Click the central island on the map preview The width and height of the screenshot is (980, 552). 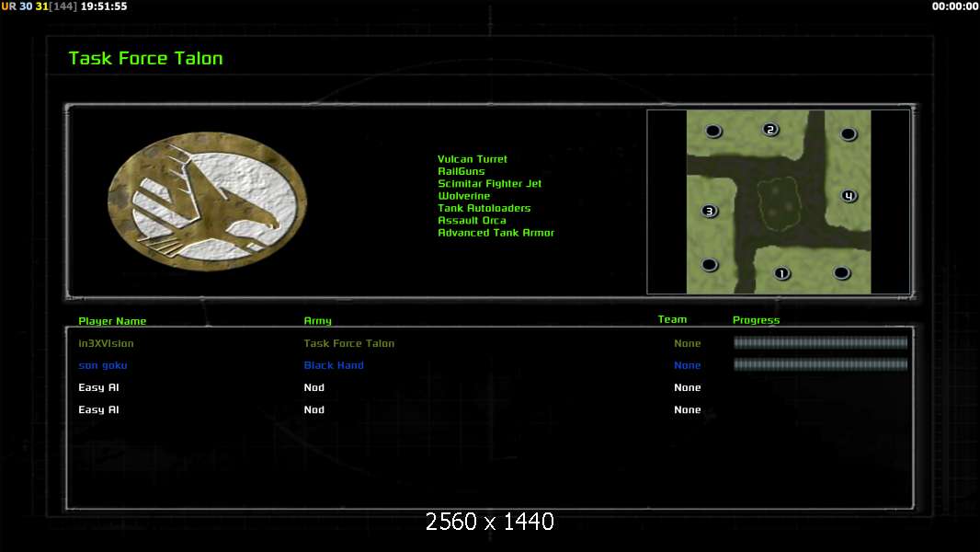click(x=779, y=204)
